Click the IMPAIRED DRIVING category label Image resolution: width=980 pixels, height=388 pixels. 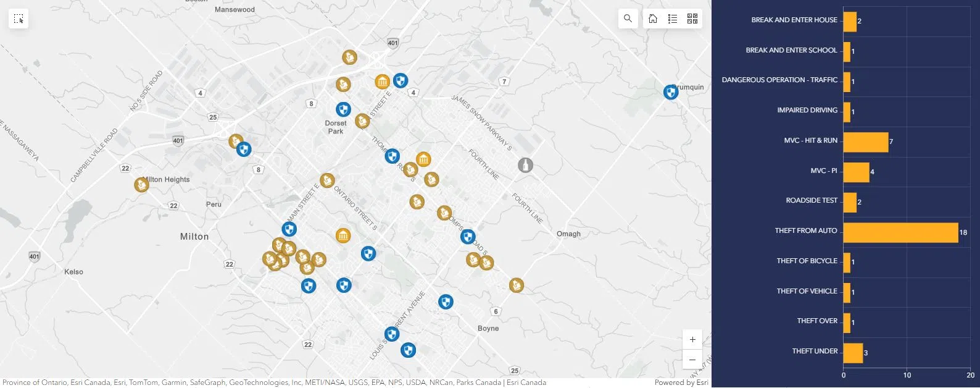point(807,110)
